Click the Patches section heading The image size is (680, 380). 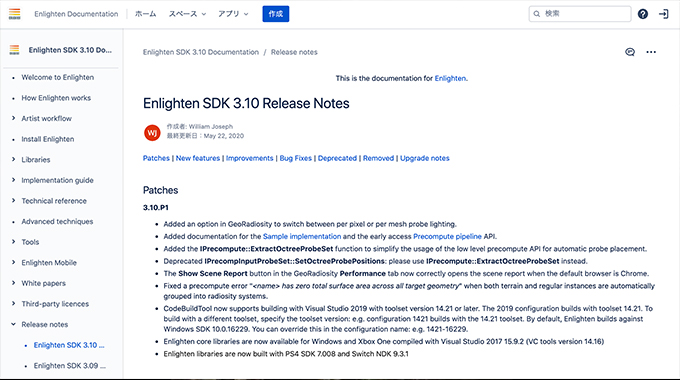(x=160, y=190)
